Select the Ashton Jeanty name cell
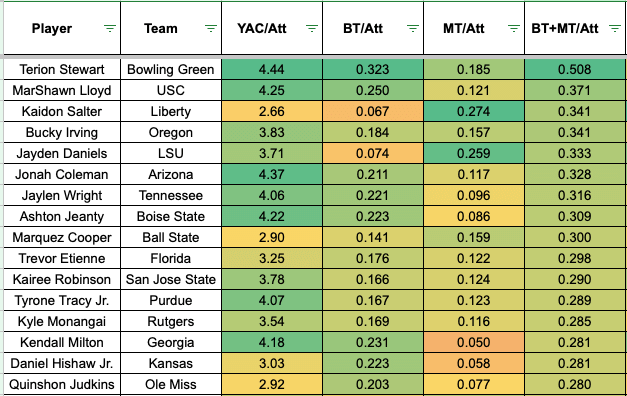This screenshot has height=396, width=627. (62, 216)
